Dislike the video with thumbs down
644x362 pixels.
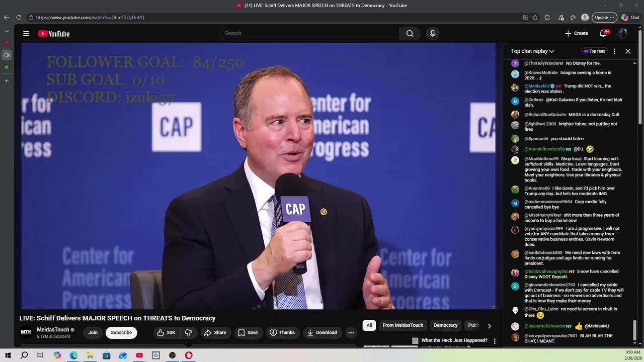(x=188, y=332)
